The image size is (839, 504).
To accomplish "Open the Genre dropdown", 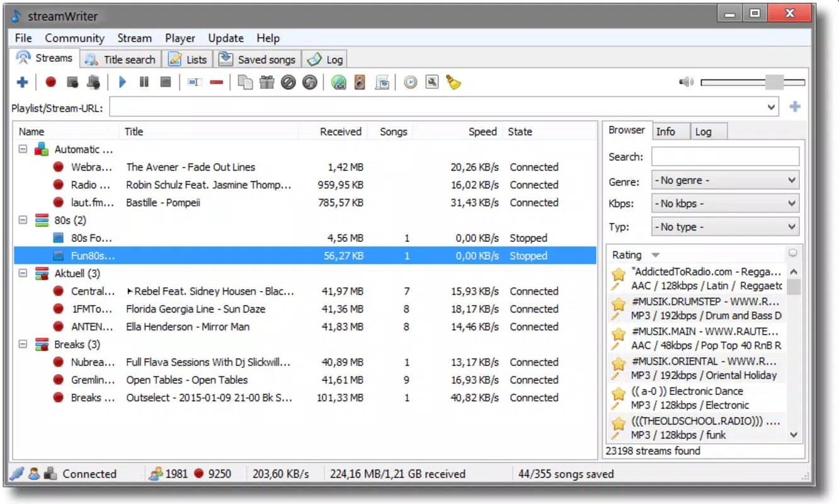I will [725, 180].
